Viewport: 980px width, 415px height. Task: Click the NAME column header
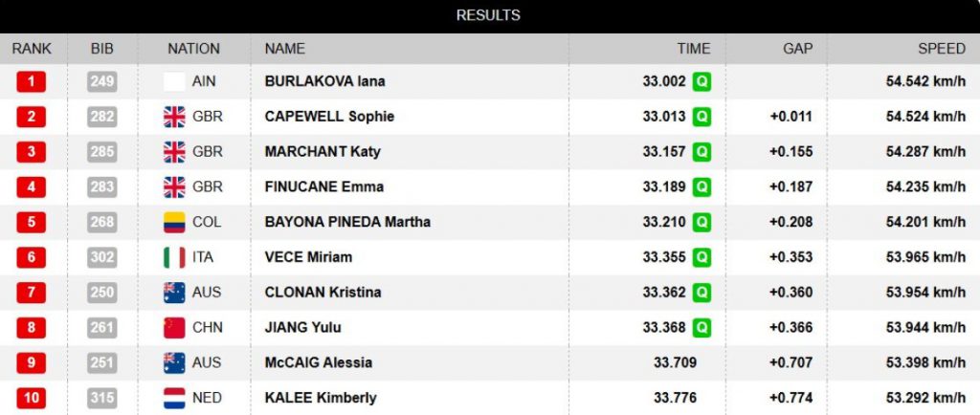click(285, 48)
